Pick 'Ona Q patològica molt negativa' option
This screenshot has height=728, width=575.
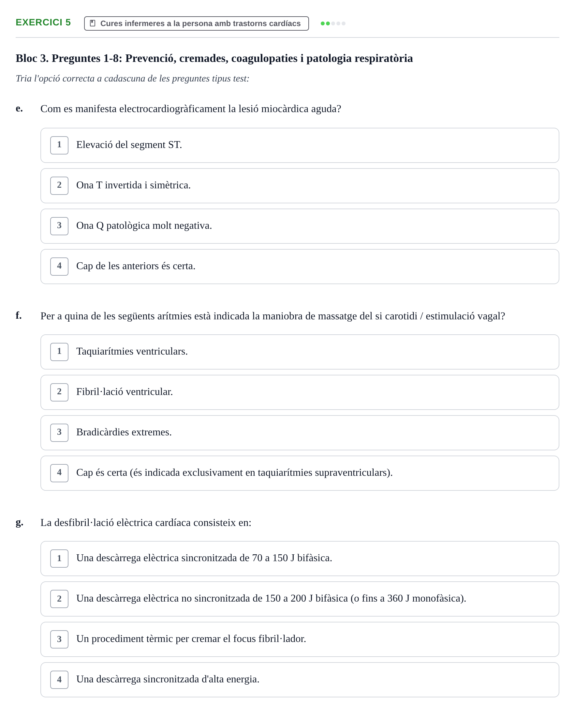[x=300, y=226]
